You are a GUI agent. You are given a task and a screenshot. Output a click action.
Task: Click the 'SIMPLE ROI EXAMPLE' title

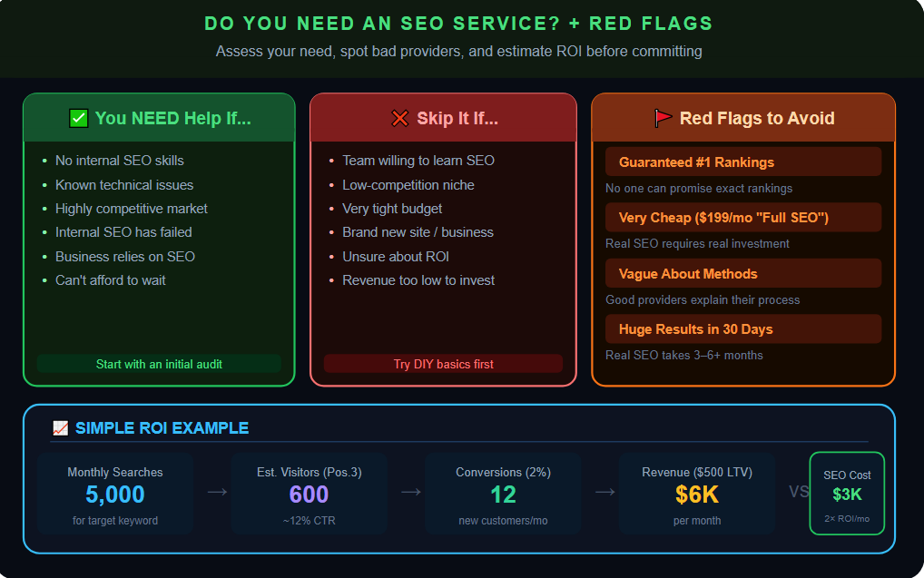[162, 427]
